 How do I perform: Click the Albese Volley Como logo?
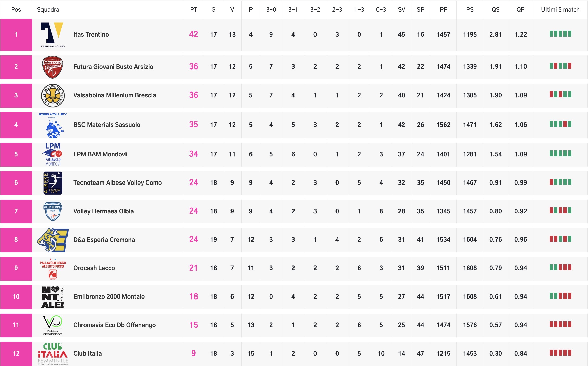[x=53, y=183]
